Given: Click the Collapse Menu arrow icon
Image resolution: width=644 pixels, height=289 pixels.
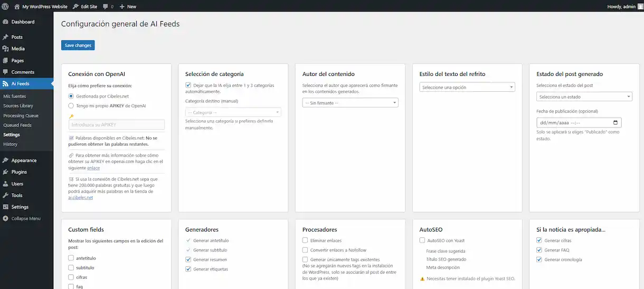Looking at the screenshot, I should coord(5,218).
